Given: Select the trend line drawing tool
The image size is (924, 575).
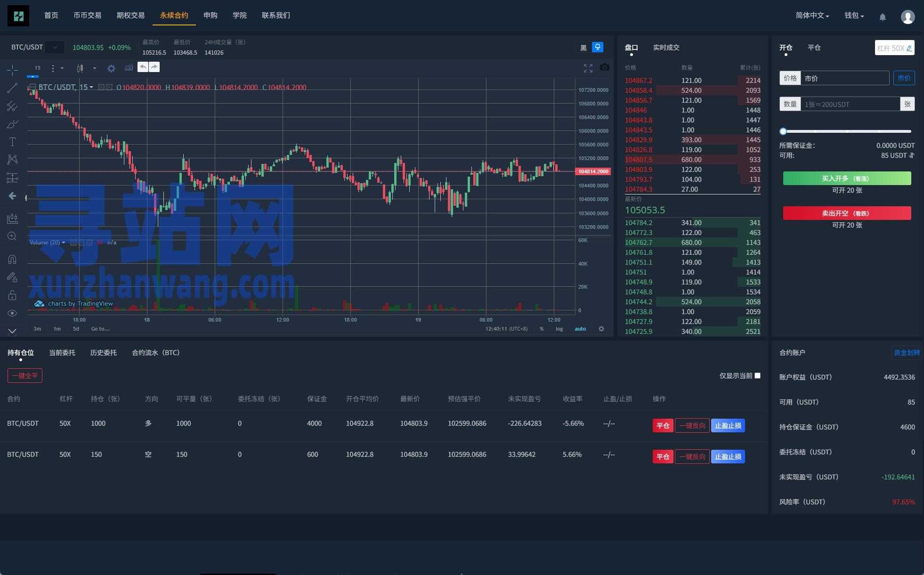Looking at the screenshot, I should (x=12, y=88).
